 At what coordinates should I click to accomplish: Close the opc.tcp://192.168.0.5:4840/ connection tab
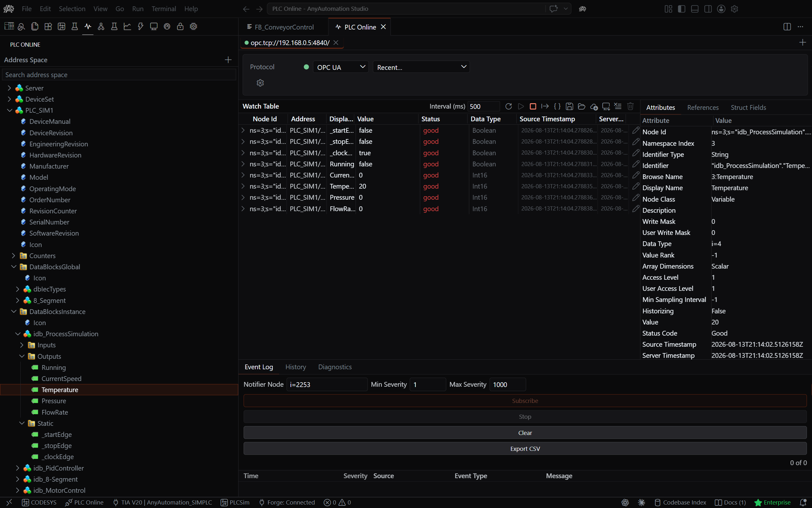coord(336,43)
